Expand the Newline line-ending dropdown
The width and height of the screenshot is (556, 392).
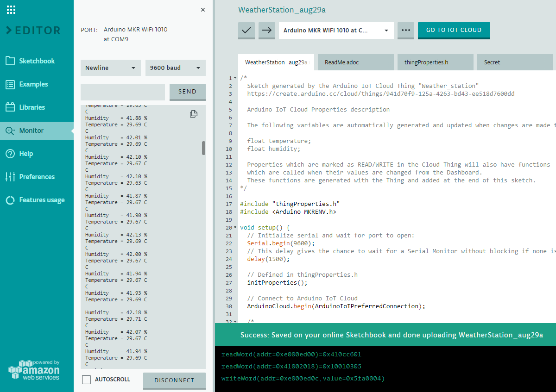(111, 68)
